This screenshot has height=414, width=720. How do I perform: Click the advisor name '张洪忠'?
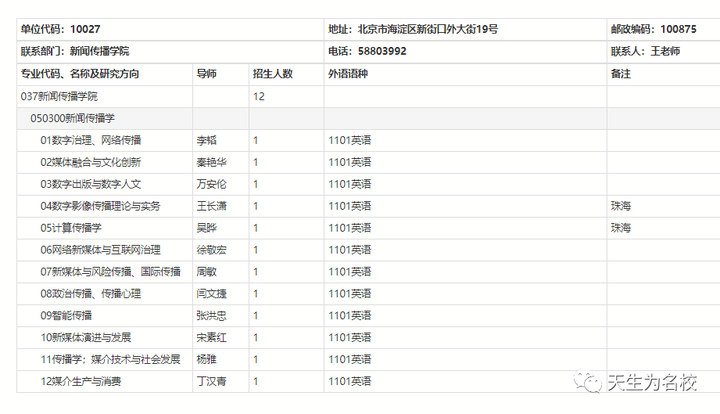tap(211, 316)
